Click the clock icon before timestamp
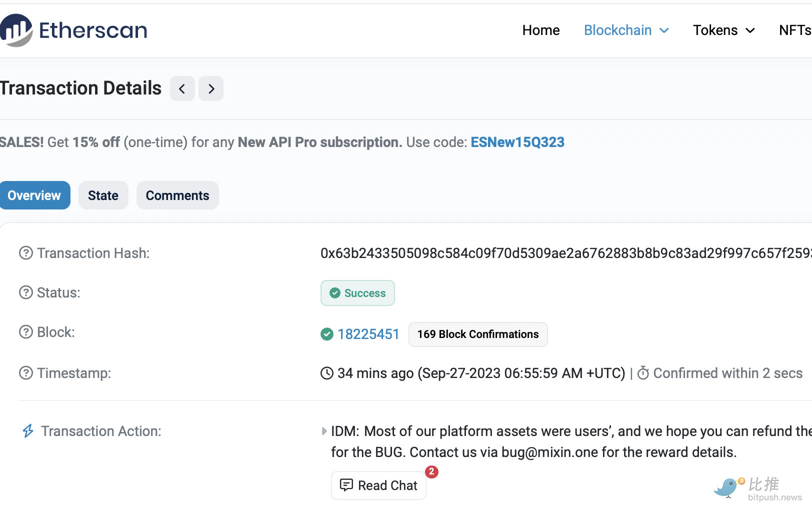The width and height of the screenshot is (812, 511). [327, 373]
